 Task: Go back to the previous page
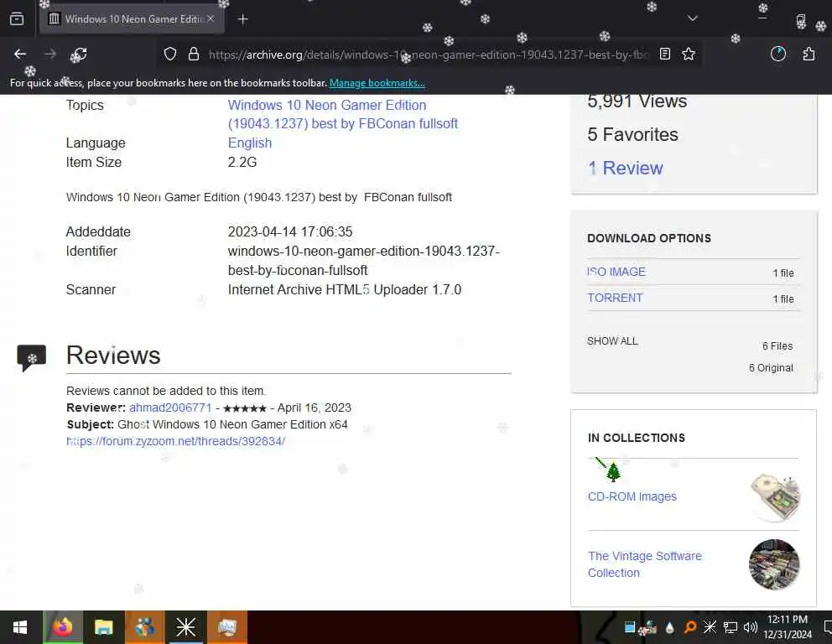20,55
